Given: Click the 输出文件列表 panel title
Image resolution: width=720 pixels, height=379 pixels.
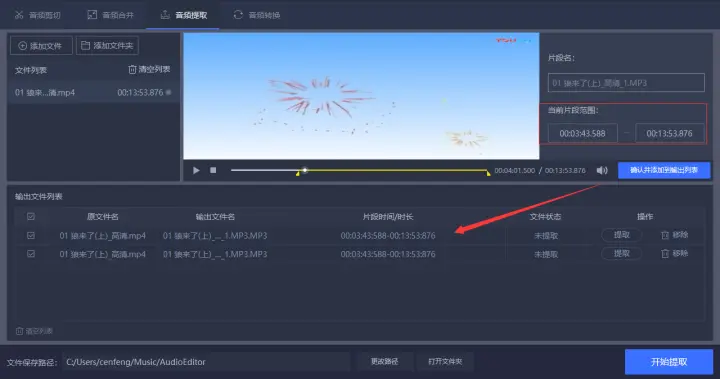Looking at the screenshot, I should [x=39, y=197].
